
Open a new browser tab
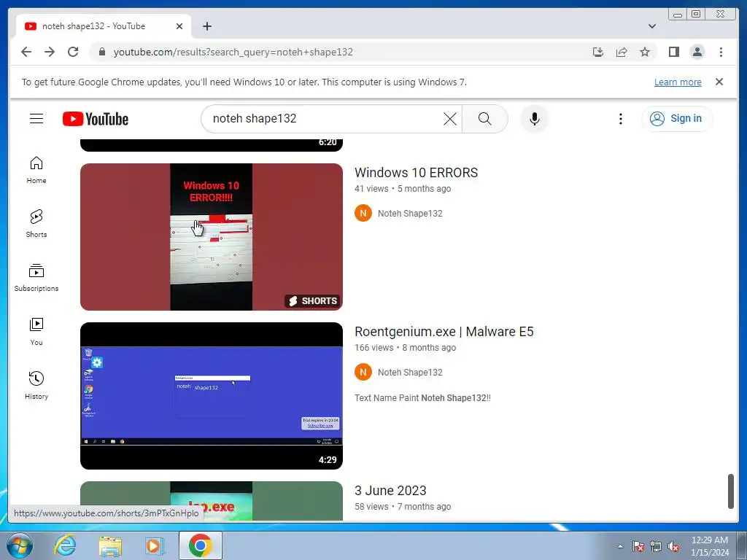(206, 26)
